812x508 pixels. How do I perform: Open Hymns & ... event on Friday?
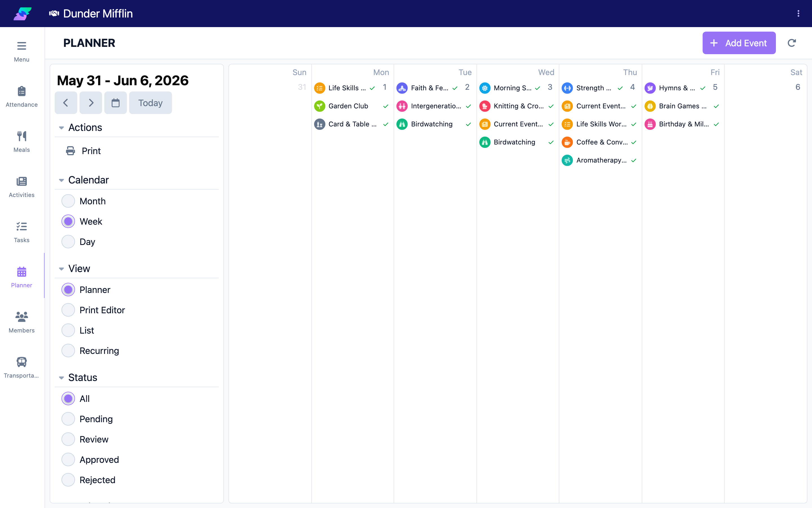pos(676,88)
